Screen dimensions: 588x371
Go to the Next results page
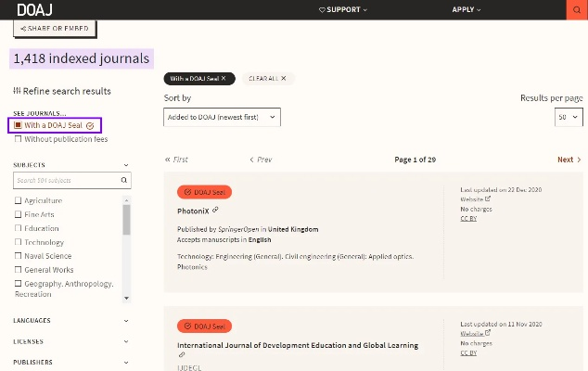click(x=569, y=160)
